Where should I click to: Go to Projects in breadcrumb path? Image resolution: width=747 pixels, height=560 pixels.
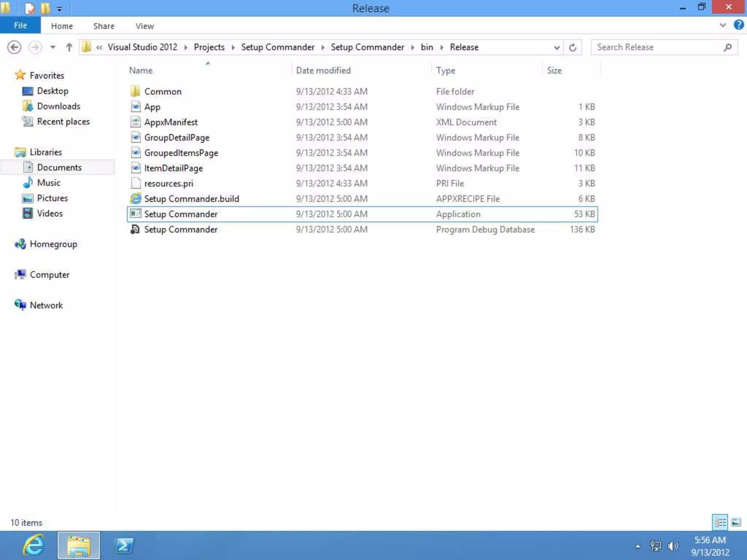pyautogui.click(x=209, y=47)
